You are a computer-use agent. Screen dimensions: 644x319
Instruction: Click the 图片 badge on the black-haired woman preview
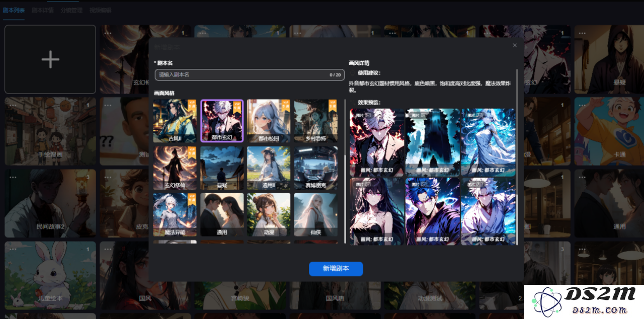tap(363, 184)
